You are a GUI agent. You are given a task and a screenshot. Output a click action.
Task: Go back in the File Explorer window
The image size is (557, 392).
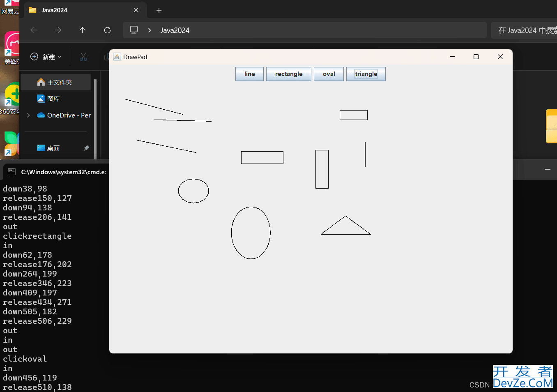[x=34, y=30]
